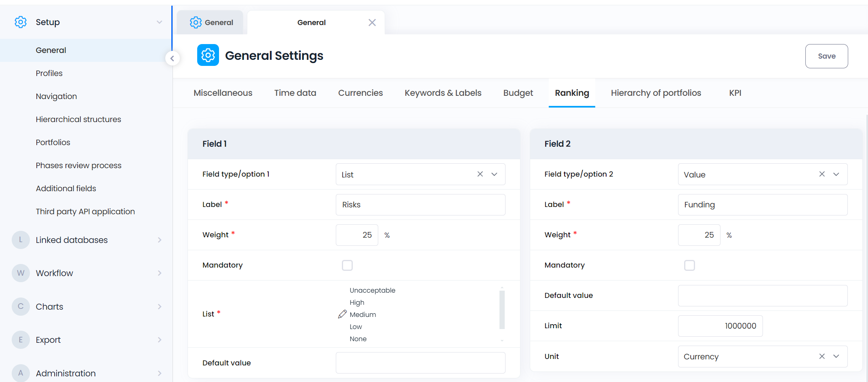Screen dimensions: 868x382
Task: Click the Workflow circle icon in sidebar
Action: 21,273
